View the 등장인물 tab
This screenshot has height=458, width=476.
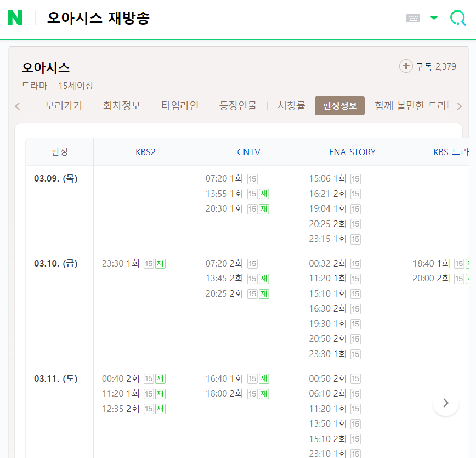click(236, 106)
